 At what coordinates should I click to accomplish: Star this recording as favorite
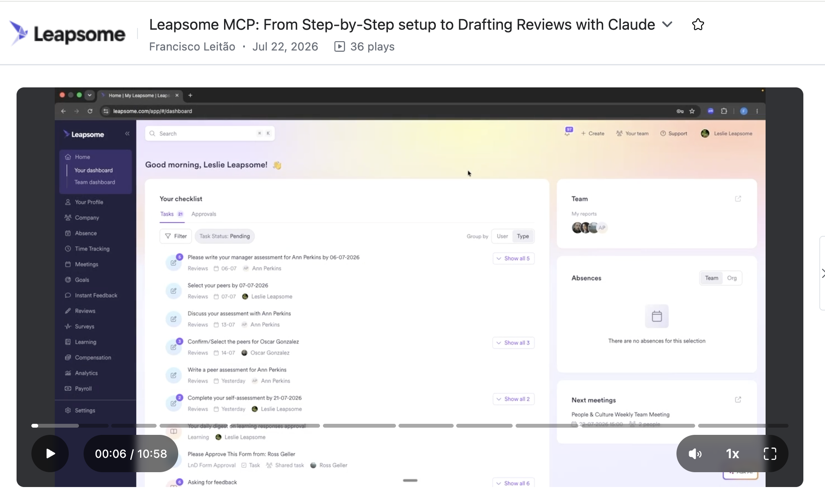(x=698, y=25)
